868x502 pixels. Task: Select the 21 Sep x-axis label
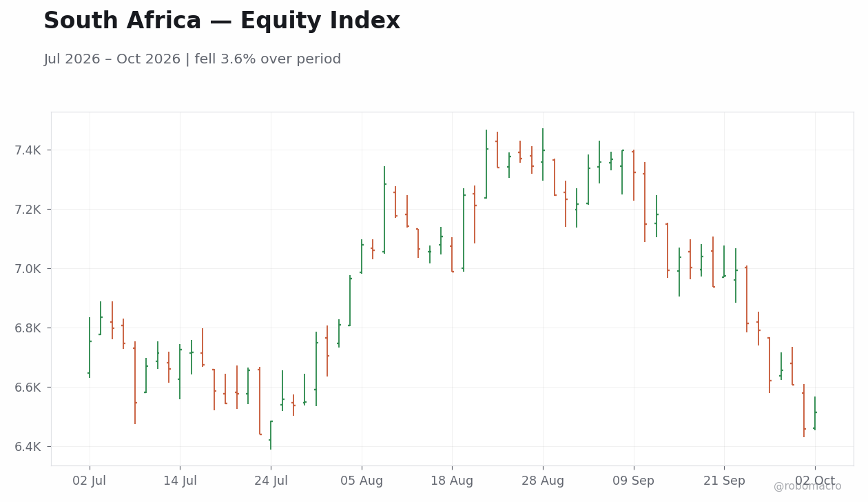click(724, 481)
